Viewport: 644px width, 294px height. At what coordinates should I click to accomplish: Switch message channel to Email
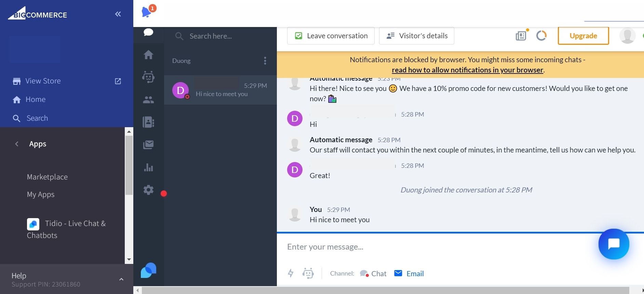(x=409, y=273)
